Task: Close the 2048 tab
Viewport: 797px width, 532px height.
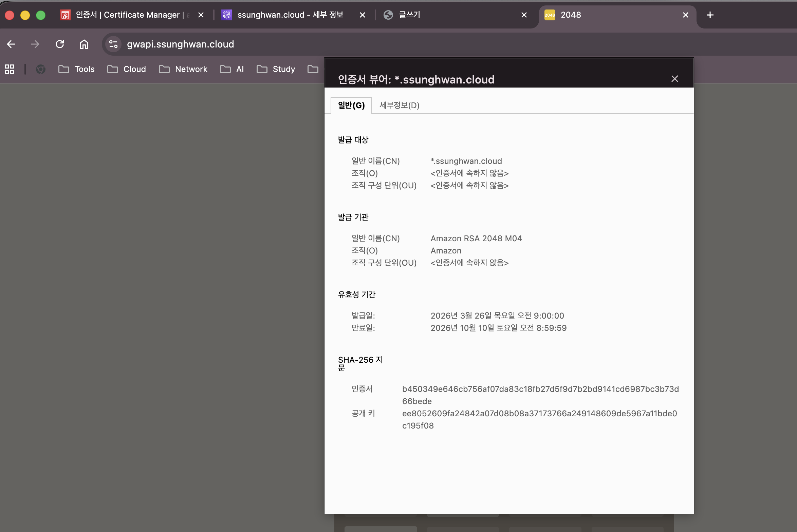Action: pyautogui.click(x=686, y=15)
